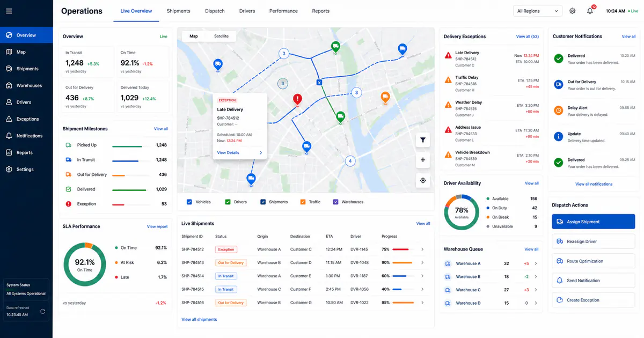Expand shipment SHP-784514 row chevron
The image size is (644, 338).
[422, 276]
